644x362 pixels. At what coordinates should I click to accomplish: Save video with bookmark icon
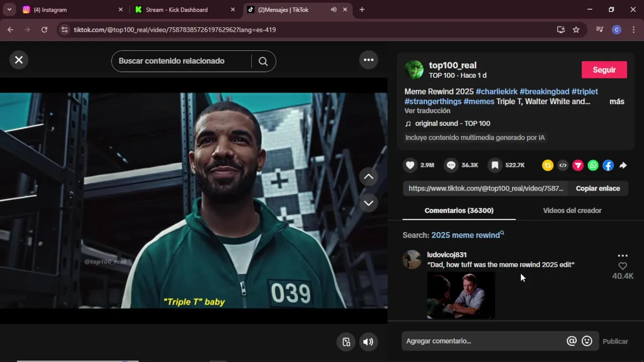495,165
